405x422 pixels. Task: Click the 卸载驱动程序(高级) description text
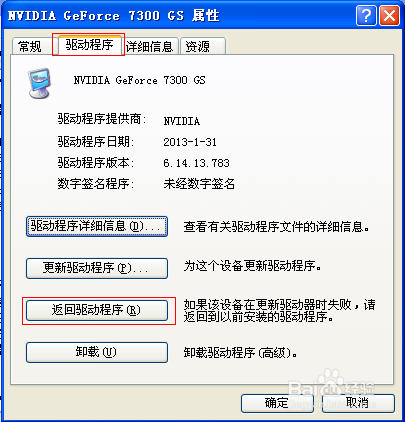240,353
